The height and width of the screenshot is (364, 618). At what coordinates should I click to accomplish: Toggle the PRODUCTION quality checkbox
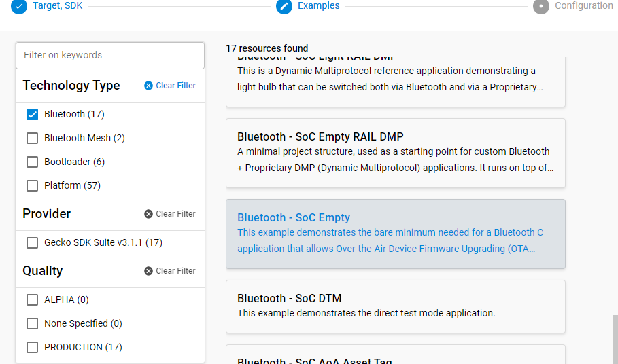click(32, 347)
